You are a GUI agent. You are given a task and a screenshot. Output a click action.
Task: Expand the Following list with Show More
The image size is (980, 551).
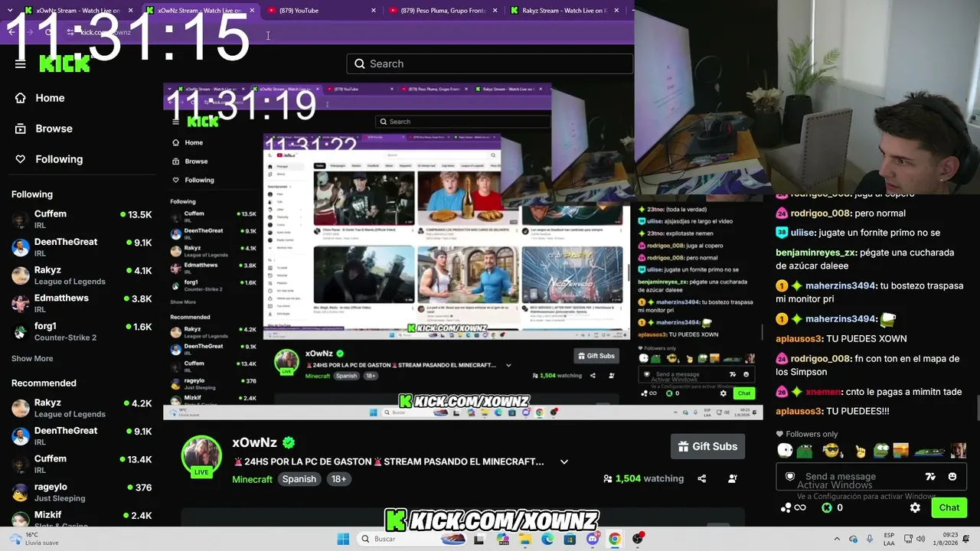point(32,358)
